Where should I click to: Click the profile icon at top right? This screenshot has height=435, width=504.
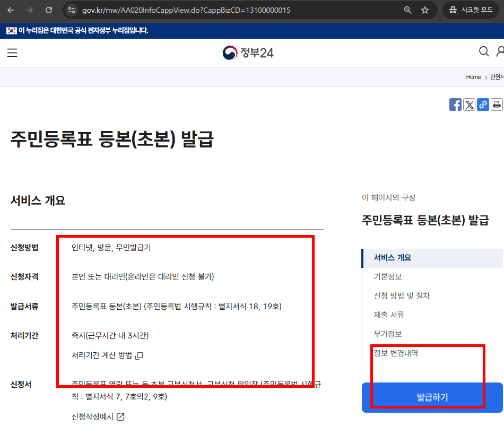click(500, 51)
